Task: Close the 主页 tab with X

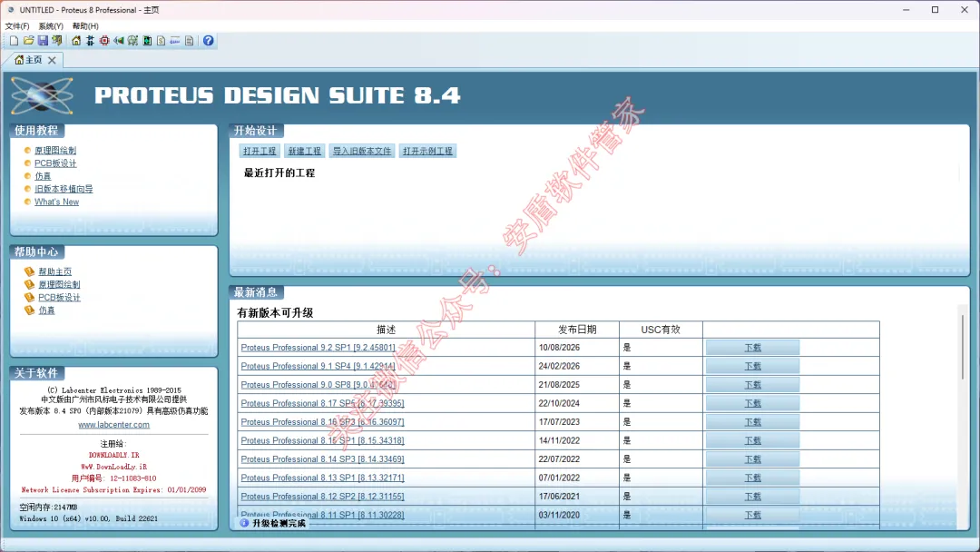Action: point(52,60)
